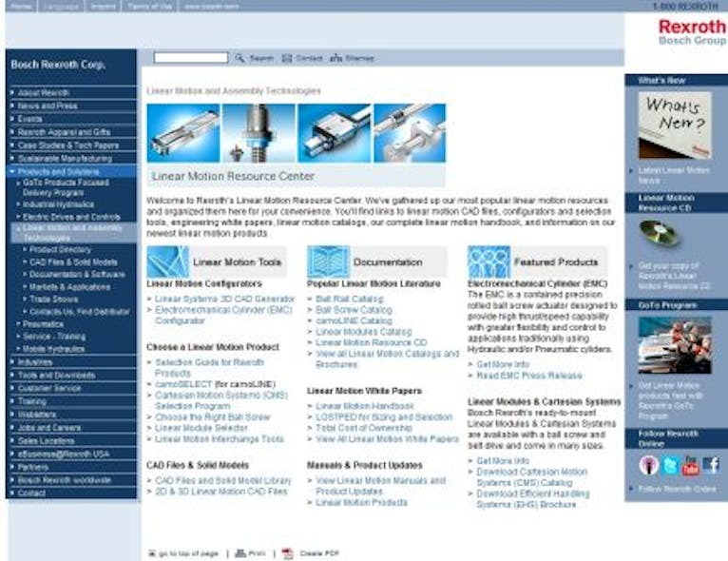Click the Featured Products section icon

click(489, 261)
